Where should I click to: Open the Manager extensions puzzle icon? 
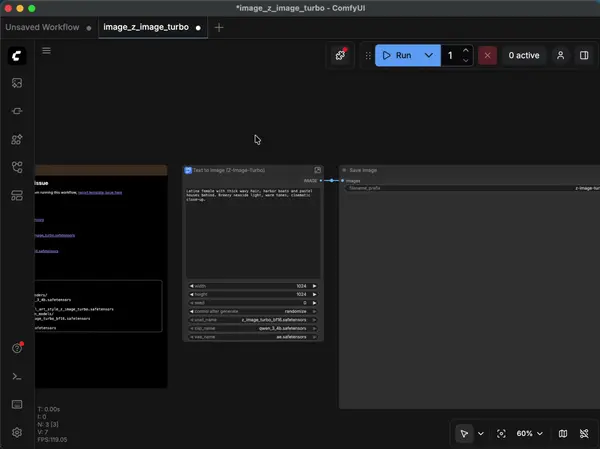coord(340,56)
